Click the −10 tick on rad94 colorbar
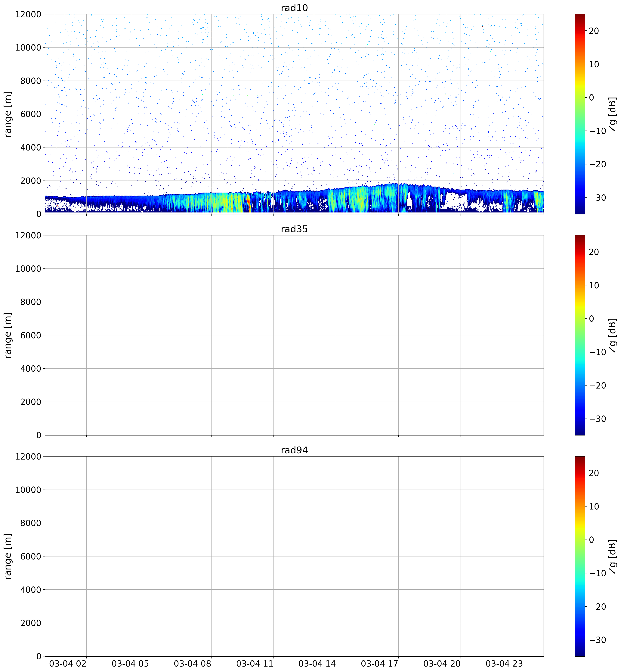 click(598, 573)
